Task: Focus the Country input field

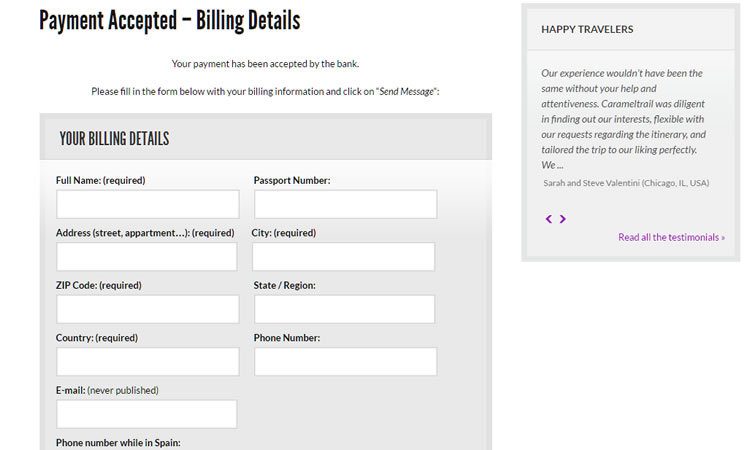Action: [x=148, y=362]
